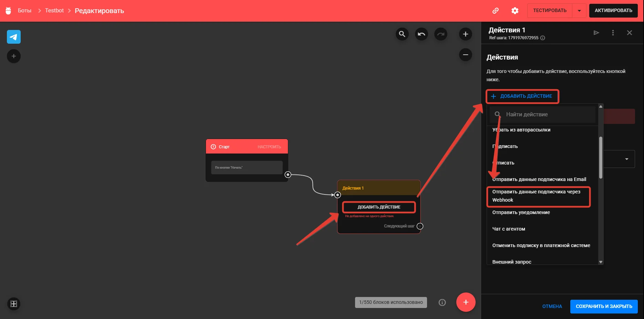
Task: Focus the Найти действие search field
Action: pos(542,114)
